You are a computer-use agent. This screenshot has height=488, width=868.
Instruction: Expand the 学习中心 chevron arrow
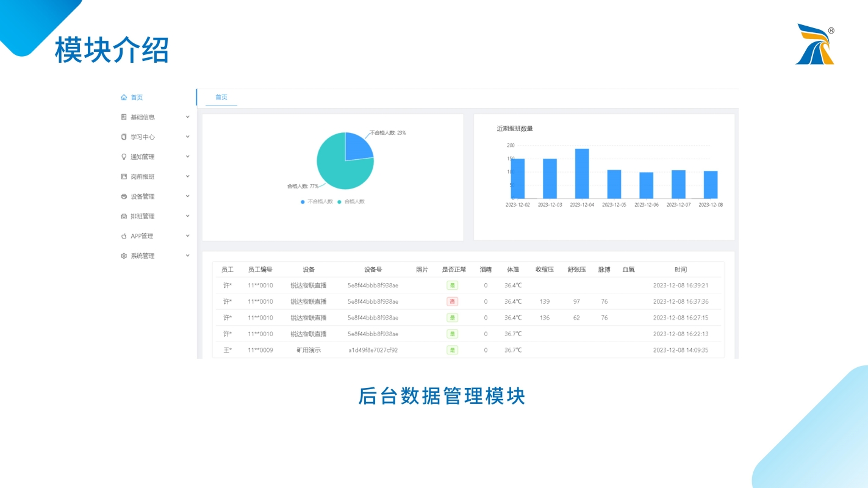187,137
